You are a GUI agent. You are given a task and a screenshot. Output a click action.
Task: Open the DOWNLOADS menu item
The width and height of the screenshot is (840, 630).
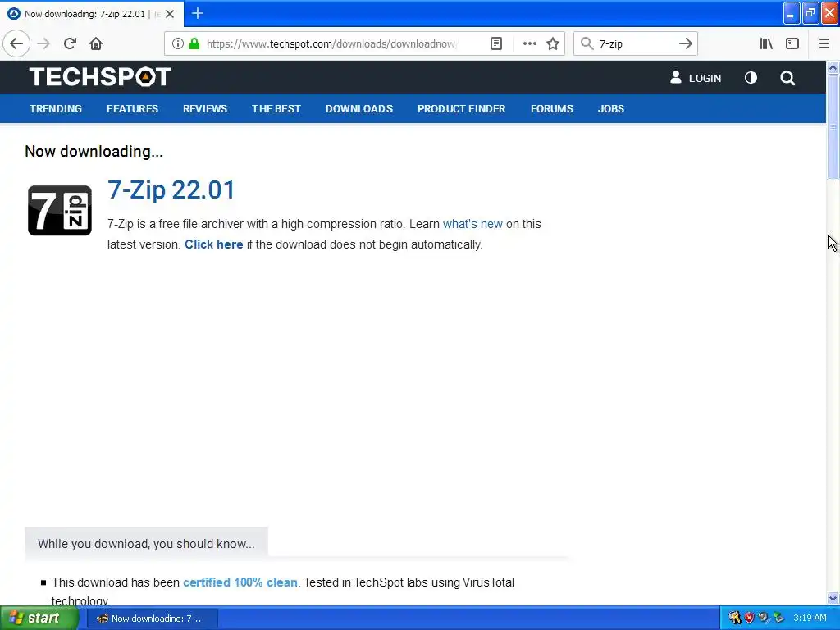(x=359, y=109)
